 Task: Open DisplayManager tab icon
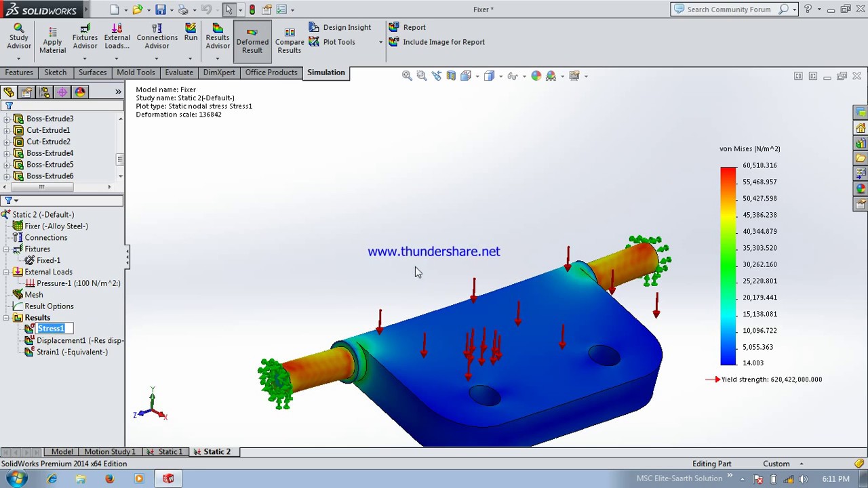click(79, 92)
